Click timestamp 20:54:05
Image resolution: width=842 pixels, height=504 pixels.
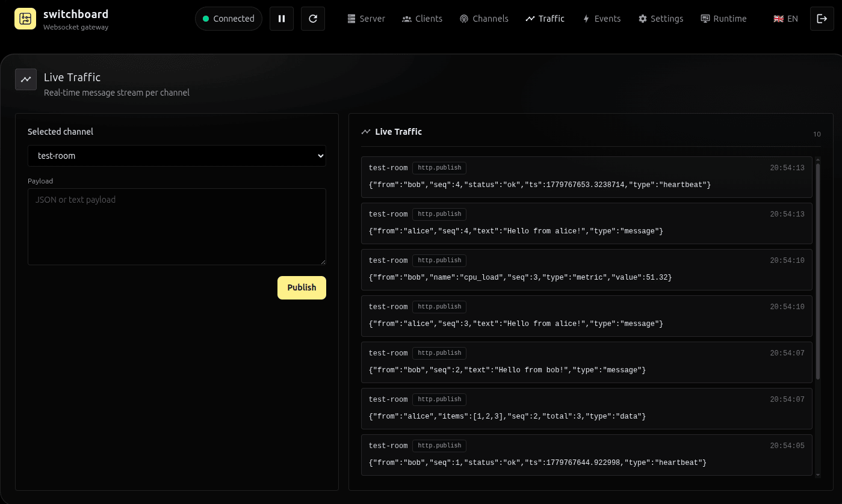pyautogui.click(x=787, y=446)
